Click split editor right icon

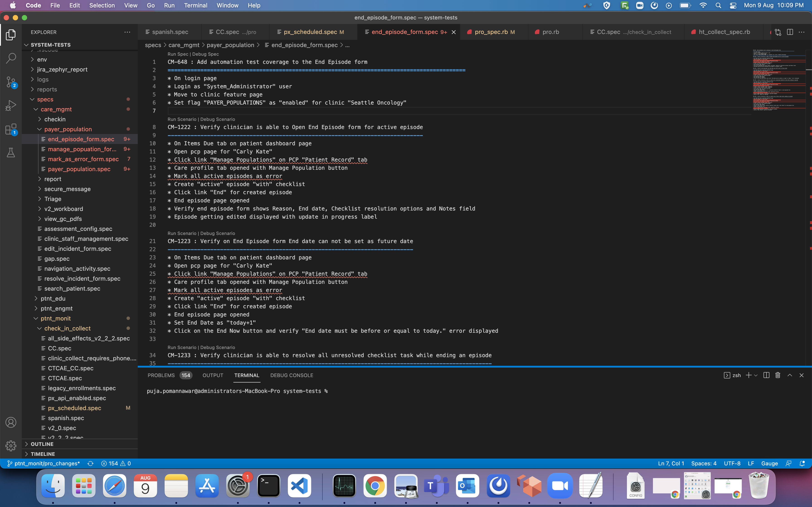tap(790, 32)
